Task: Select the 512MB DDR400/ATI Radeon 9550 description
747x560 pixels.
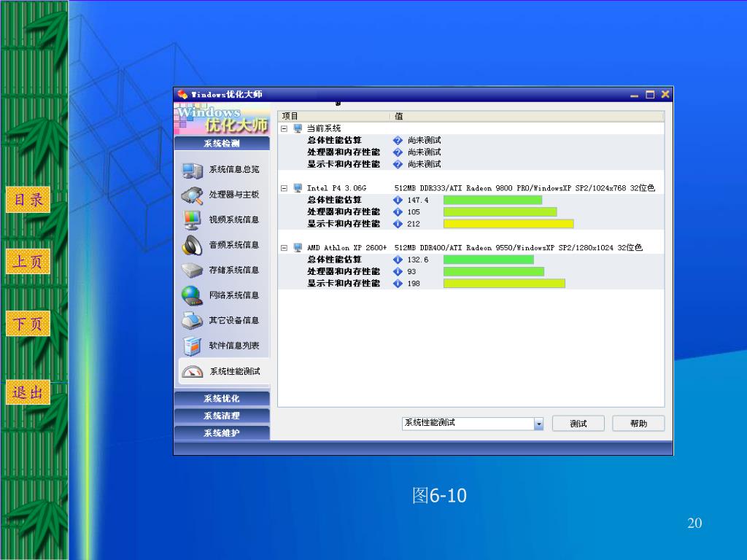Action: click(519, 248)
